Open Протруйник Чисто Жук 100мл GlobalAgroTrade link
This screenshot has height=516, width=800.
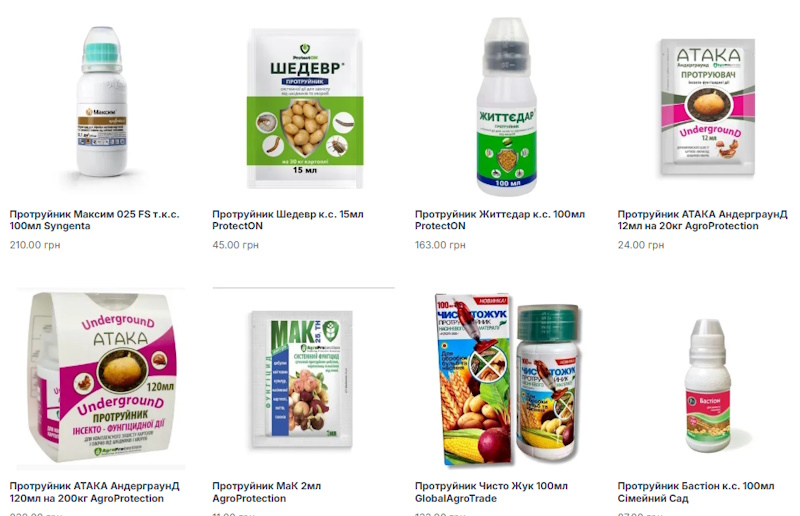pyautogui.click(x=491, y=492)
